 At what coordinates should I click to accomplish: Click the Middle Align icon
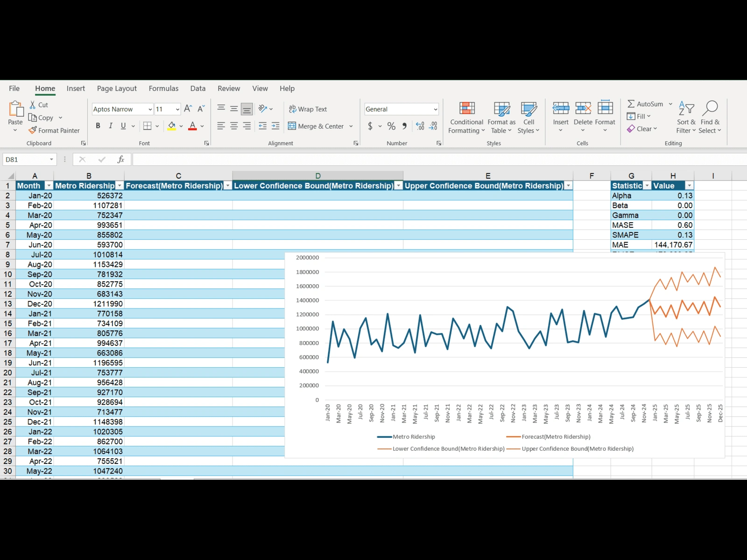coord(234,109)
